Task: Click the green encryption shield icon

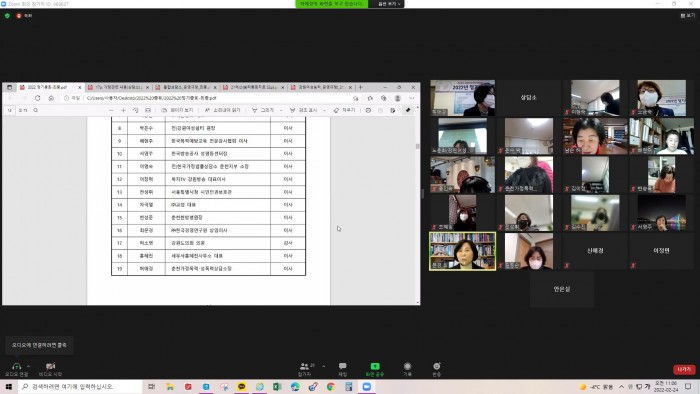Action: [7, 16]
